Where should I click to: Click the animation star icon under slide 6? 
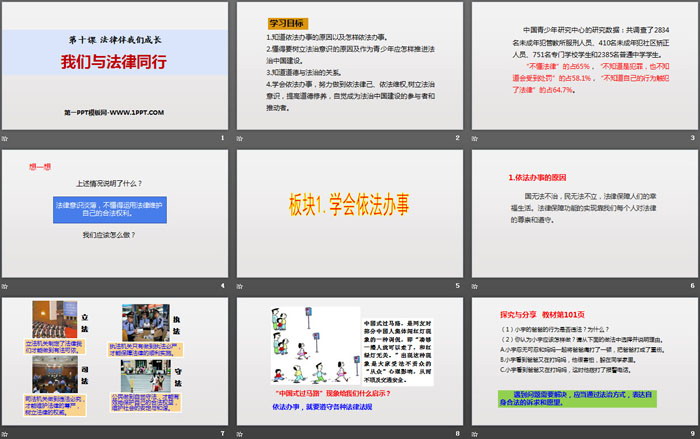click(475, 286)
